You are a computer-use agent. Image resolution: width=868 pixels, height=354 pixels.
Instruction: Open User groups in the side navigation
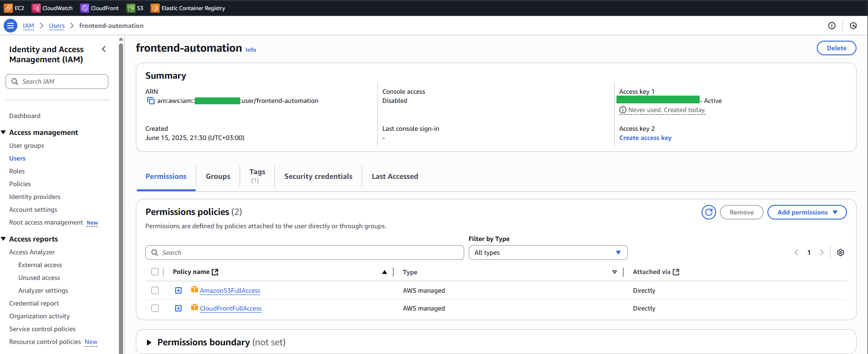tap(27, 145)
